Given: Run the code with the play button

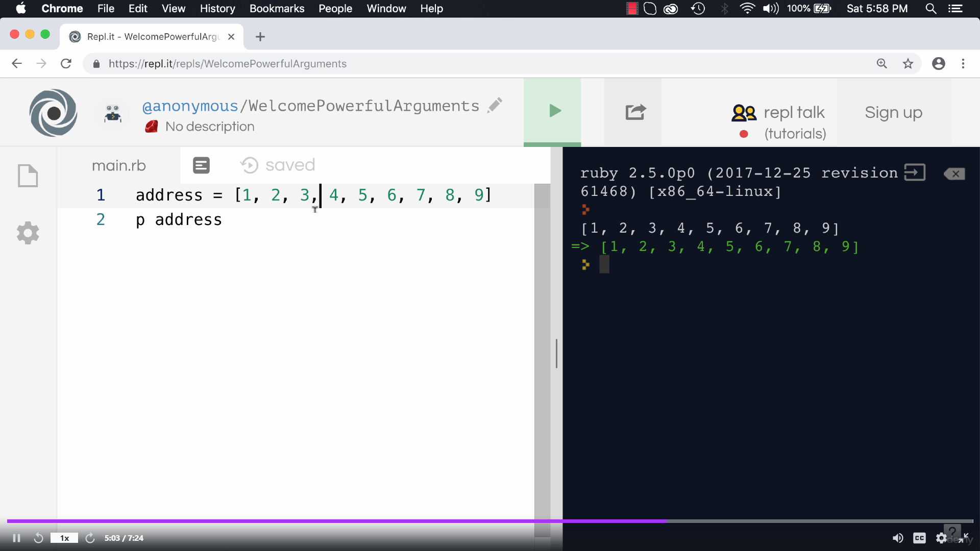Looking at the screenshot, I should [x=553, y=111].
